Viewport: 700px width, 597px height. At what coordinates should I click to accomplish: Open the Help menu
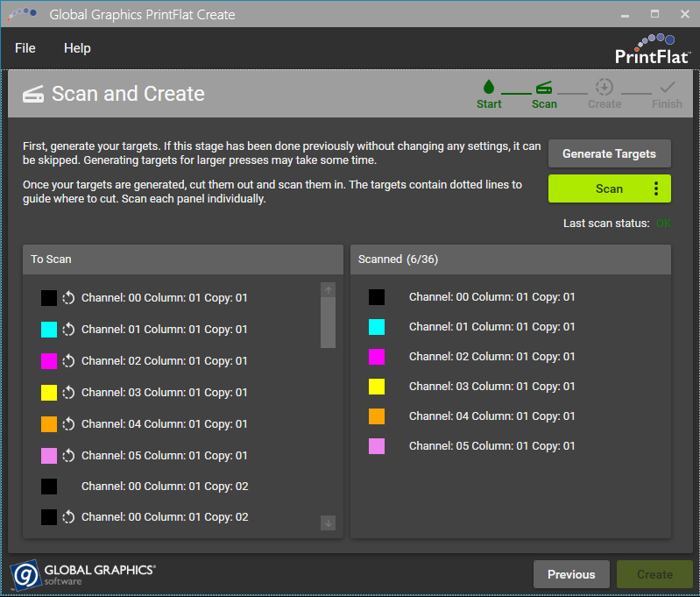(77, 48)
